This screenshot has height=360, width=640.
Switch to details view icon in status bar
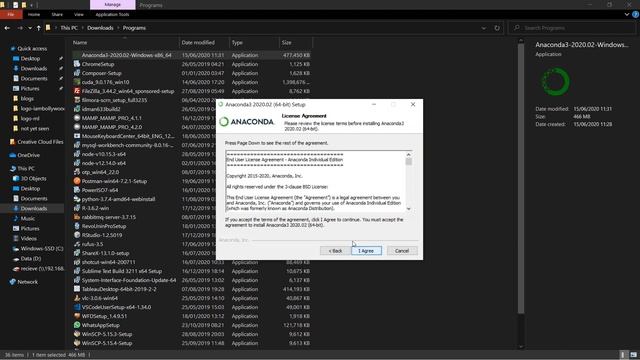pyautogui.click(x=623, y=355)
